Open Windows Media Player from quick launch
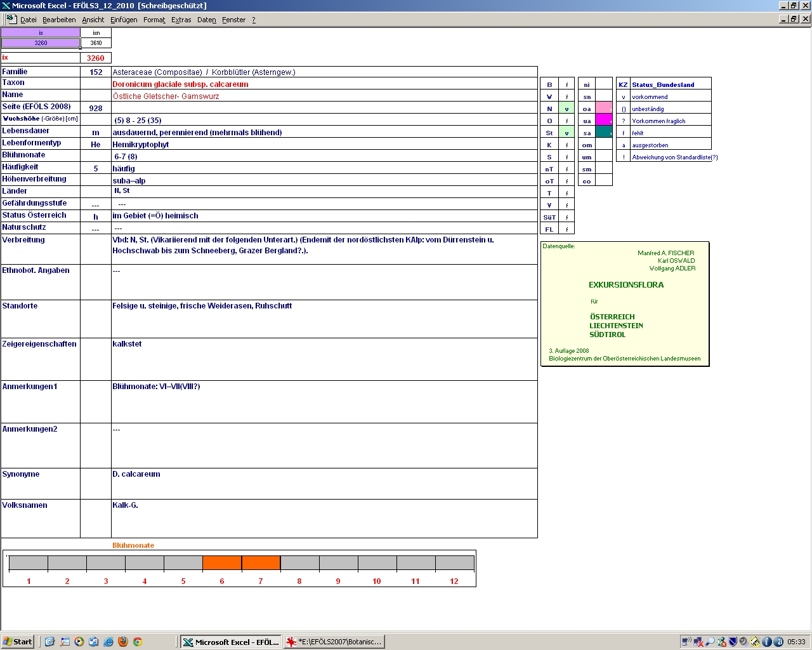This screenshot has width=812, height=650. tap(79, 642)
